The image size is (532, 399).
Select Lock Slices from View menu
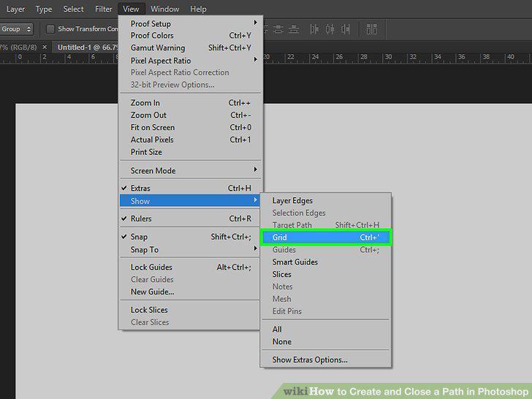pos(191,310)
